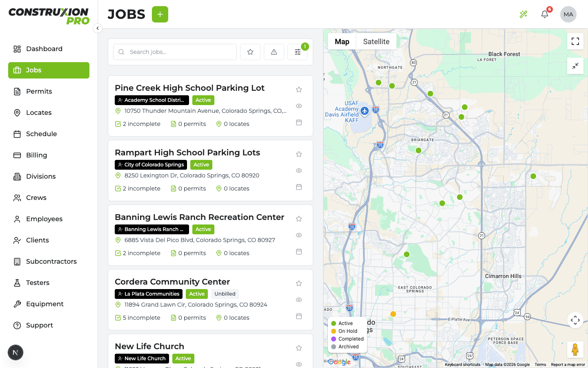
Task: Open the Support page
Action: pos(49,325)
